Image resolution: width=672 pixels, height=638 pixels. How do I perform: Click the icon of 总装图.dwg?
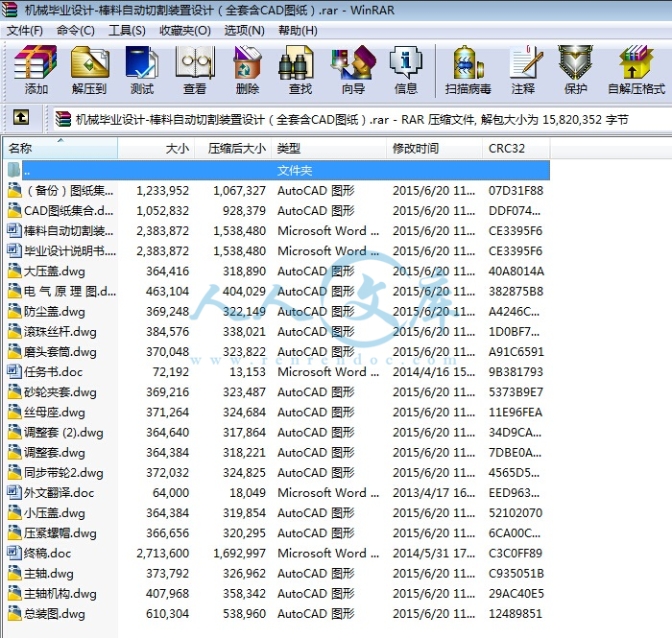pyautogui.click(x=14, y=614)
